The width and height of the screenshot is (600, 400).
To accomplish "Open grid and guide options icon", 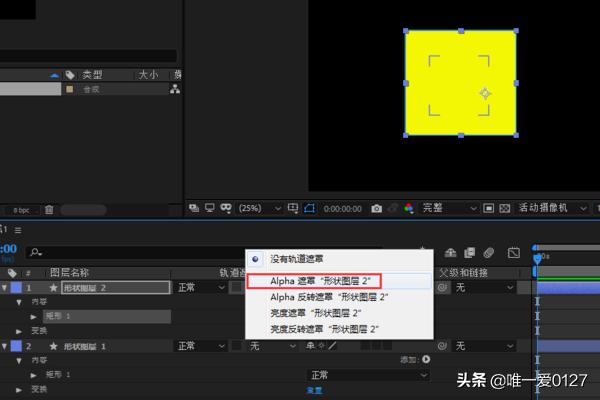I will coord(293,208).
